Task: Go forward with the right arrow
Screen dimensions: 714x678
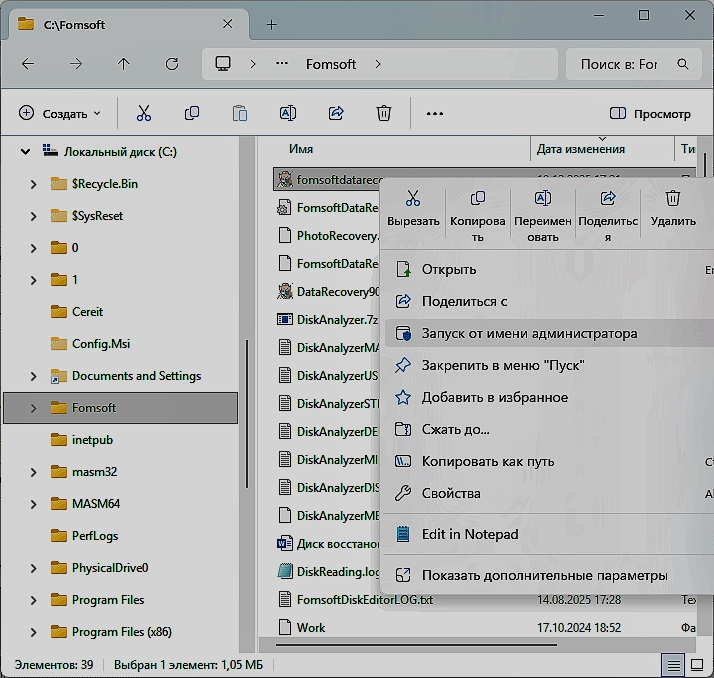Action: point(76,64)
